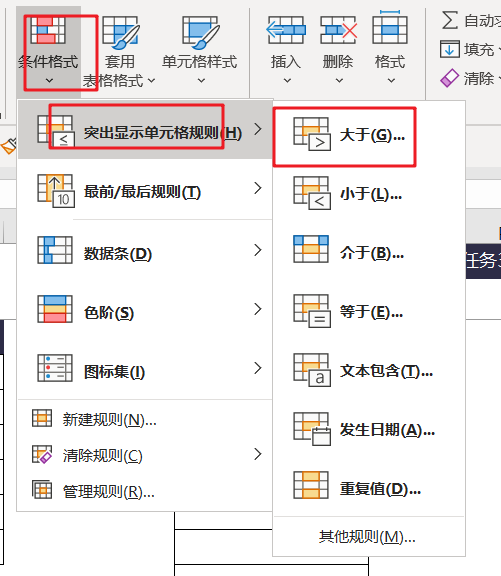The width and height of the screenshot is (501, 576).
Task: Select 小于(L)... rule
Action: 369,194
